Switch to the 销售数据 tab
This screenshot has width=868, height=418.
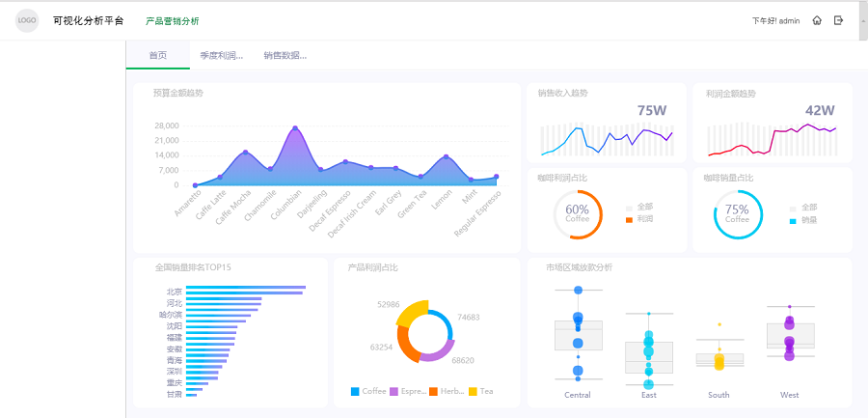tap(285, 56)
